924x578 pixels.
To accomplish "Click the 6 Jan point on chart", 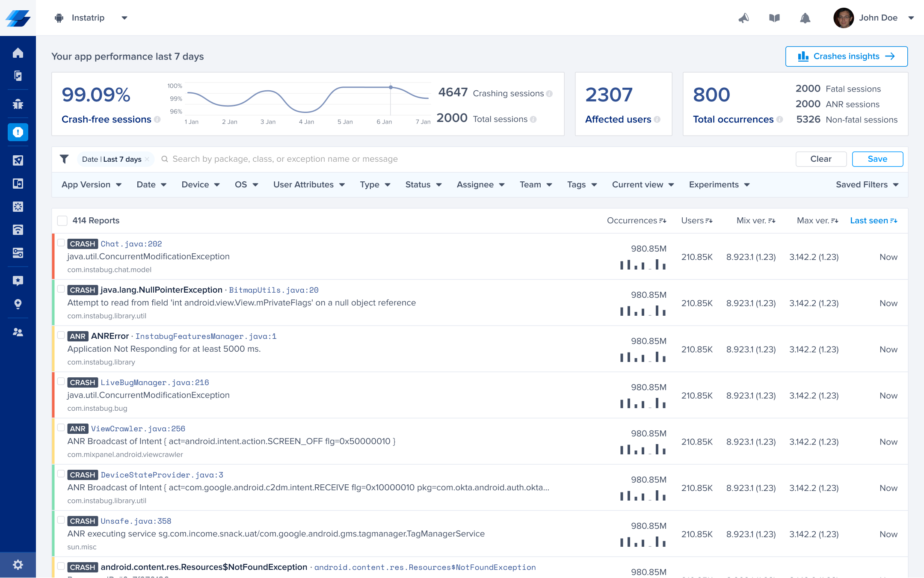I will (391, 87).
